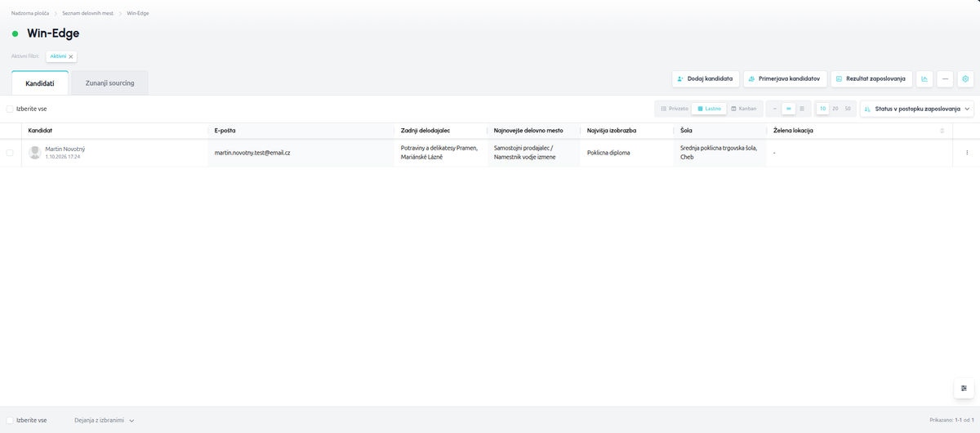
Task: Switch to Kanban view
Action: [x=743, y=109]
